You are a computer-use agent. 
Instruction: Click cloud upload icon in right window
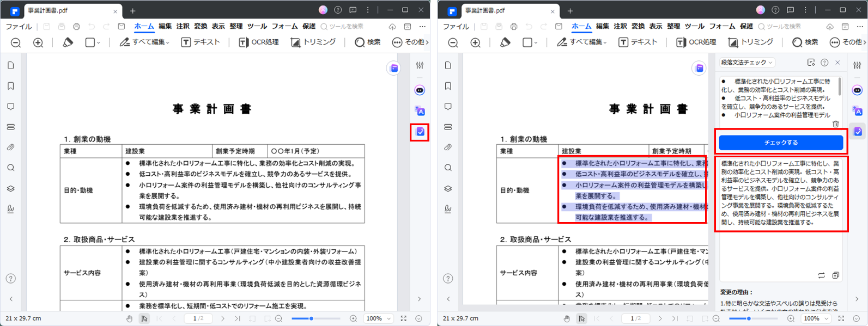point(829,26)
